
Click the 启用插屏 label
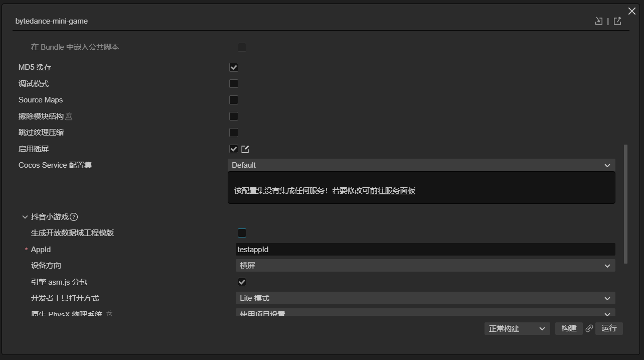34,149
